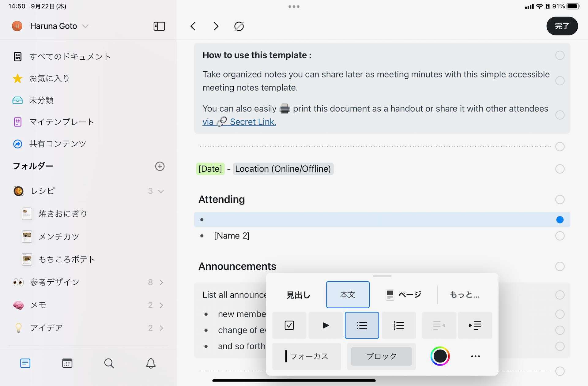Select circle next to Announcements heading
588x386 pixels.
[560, 266]
